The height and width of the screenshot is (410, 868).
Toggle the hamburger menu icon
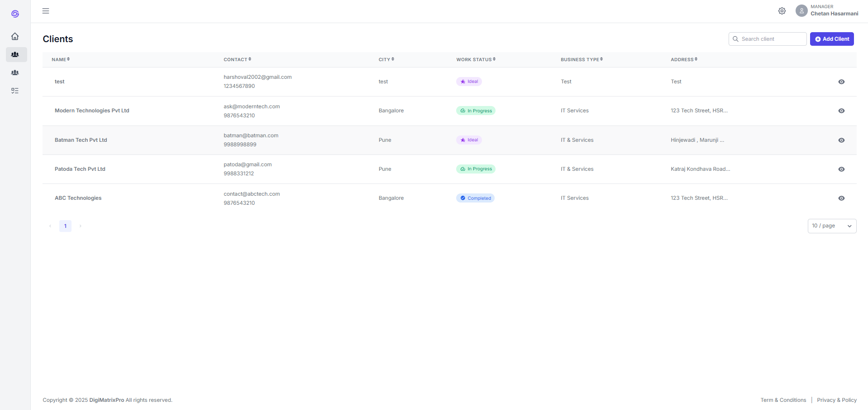point(46,11)
